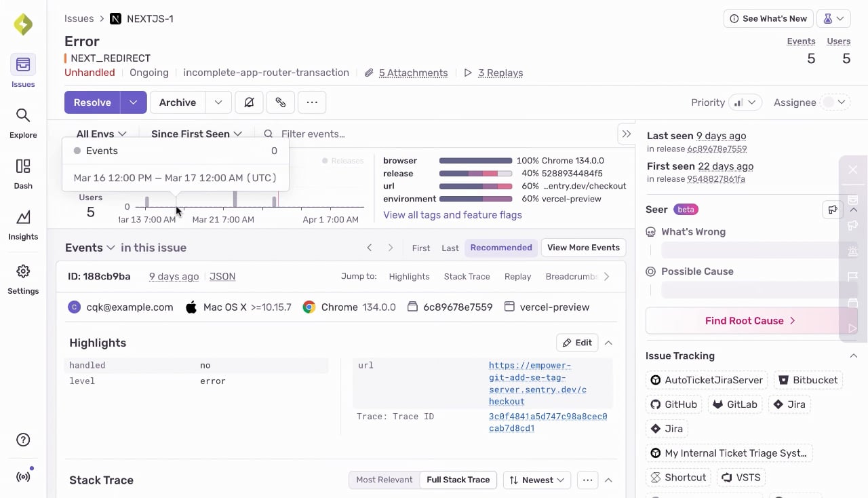Mute issue notifications with the bell icon
868x498 pixels.
(x=249, y=102)
